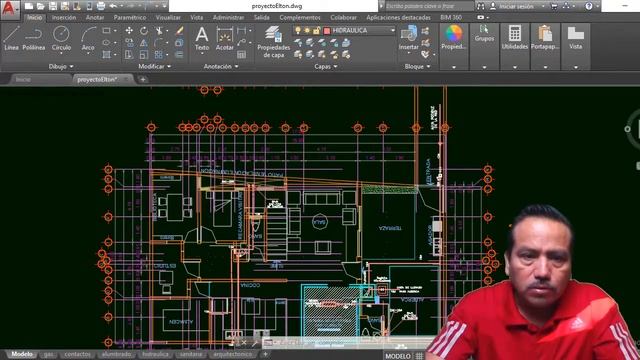This screenshot has width=640, height=360.
Task: Choose the Hatch draw tool
Action: click(107, 54)
